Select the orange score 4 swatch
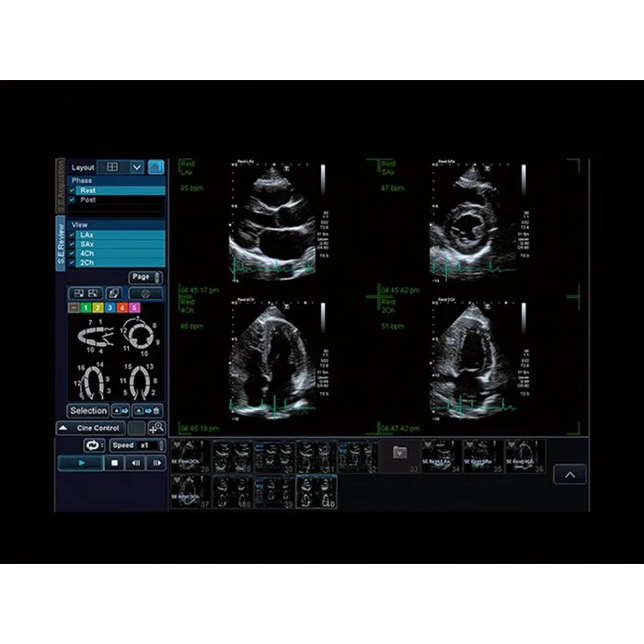The image size is (644, 644). click(122, 307)
